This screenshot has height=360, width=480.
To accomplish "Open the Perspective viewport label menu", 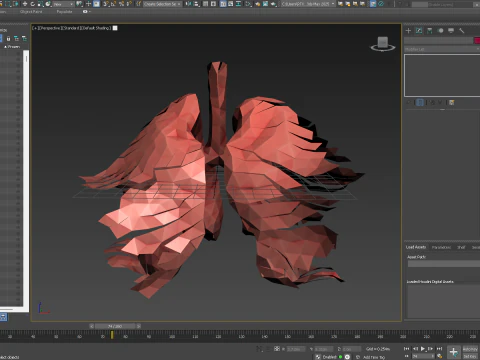I will pos(49,28).
